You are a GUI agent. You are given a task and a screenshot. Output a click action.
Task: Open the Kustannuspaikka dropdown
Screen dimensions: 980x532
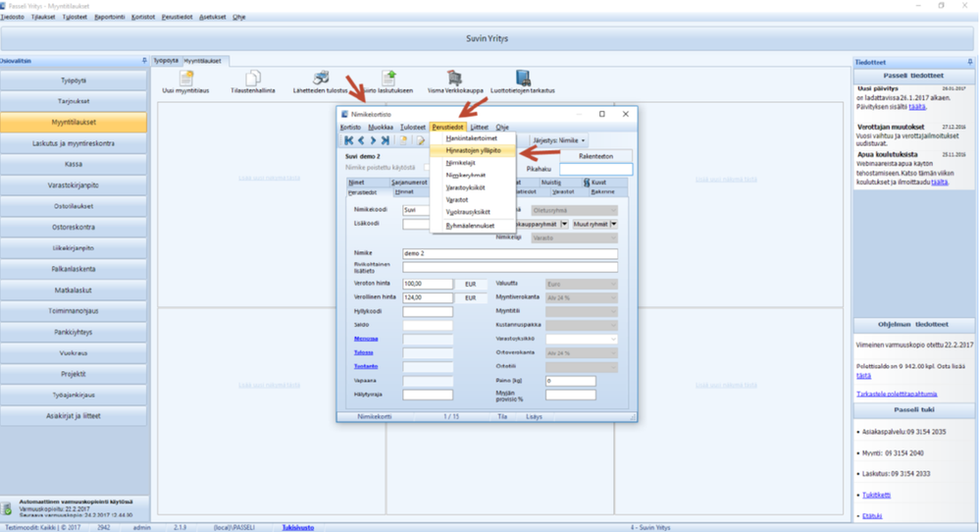(582, 325)
